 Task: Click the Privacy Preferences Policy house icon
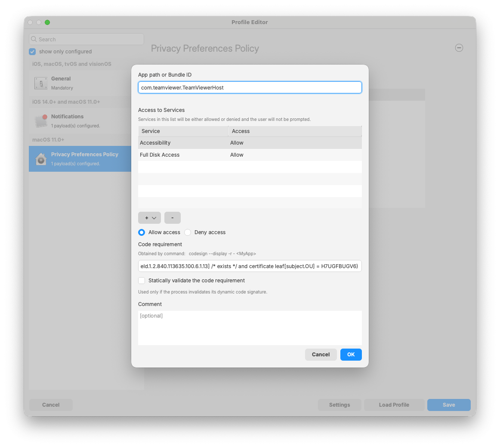(x=41, y=159)
